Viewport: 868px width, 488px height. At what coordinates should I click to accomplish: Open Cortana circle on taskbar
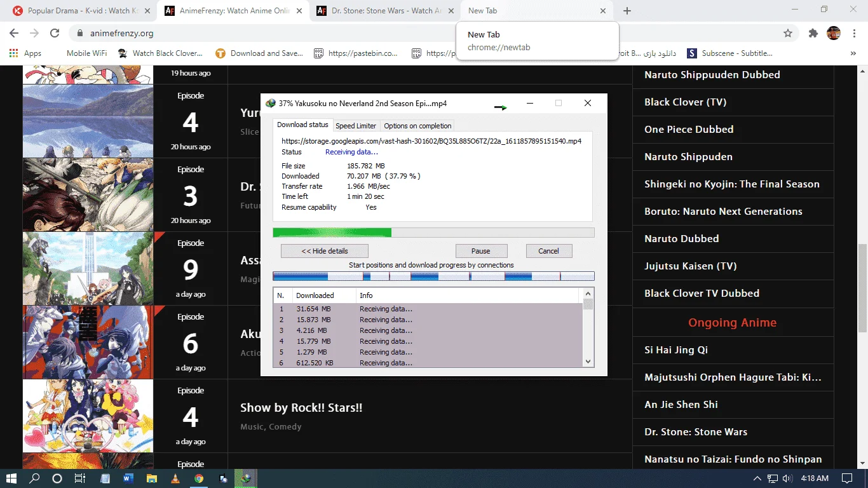(57, 478)
